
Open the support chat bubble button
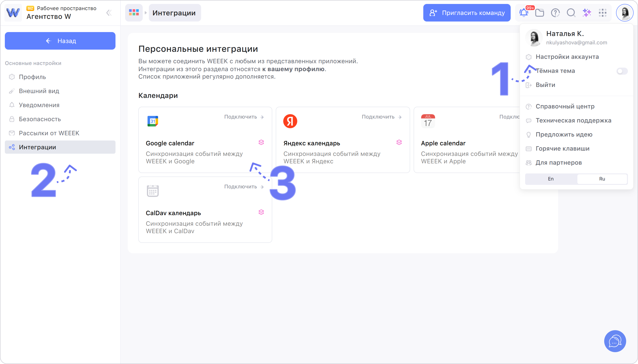(x=615, y=341)
